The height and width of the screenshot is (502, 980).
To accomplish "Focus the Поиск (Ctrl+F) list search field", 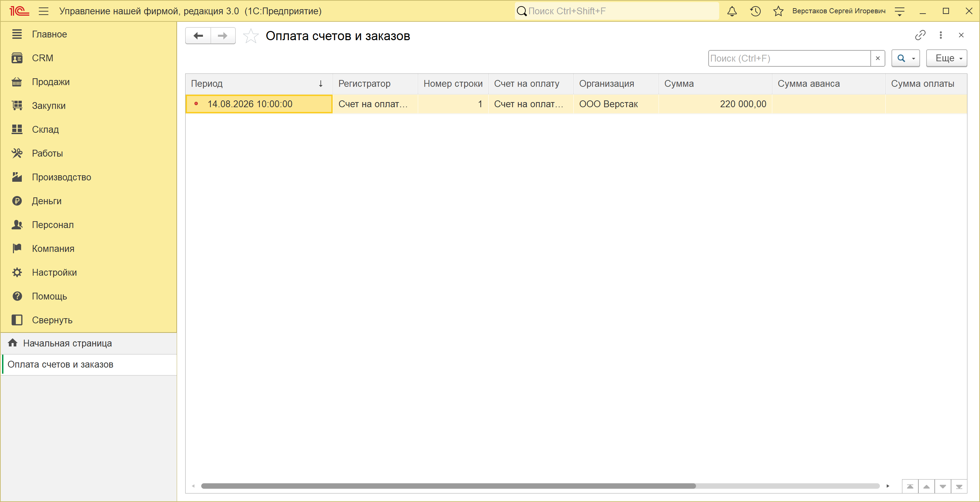I will 789,58.
